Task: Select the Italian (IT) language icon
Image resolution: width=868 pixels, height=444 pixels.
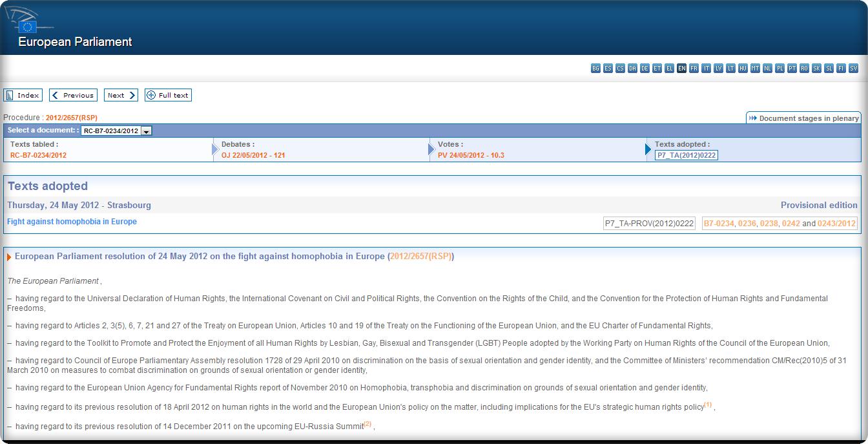Action: pyautogui.click(x=706, y=69)
